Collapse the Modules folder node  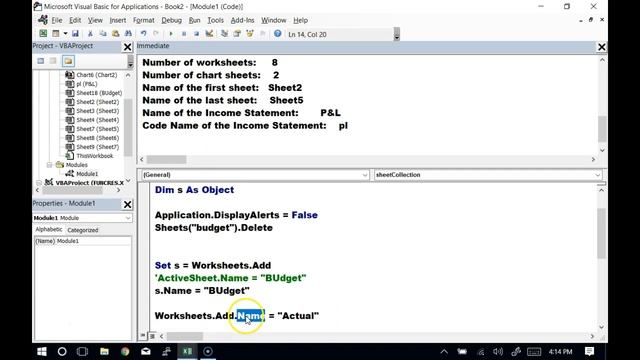pos(49,165)
